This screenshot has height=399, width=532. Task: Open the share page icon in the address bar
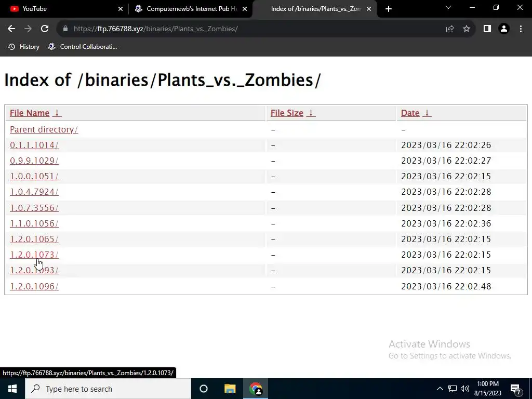[x=450, y=29]
